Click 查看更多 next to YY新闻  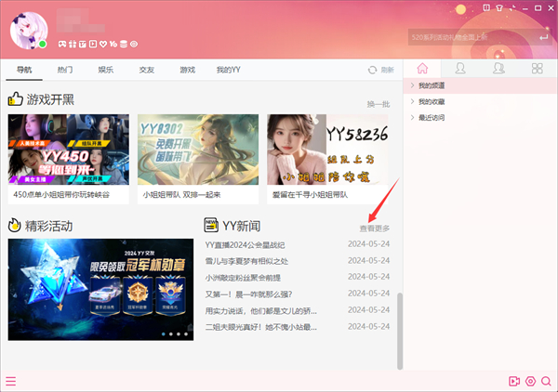[x=375, y=229]
